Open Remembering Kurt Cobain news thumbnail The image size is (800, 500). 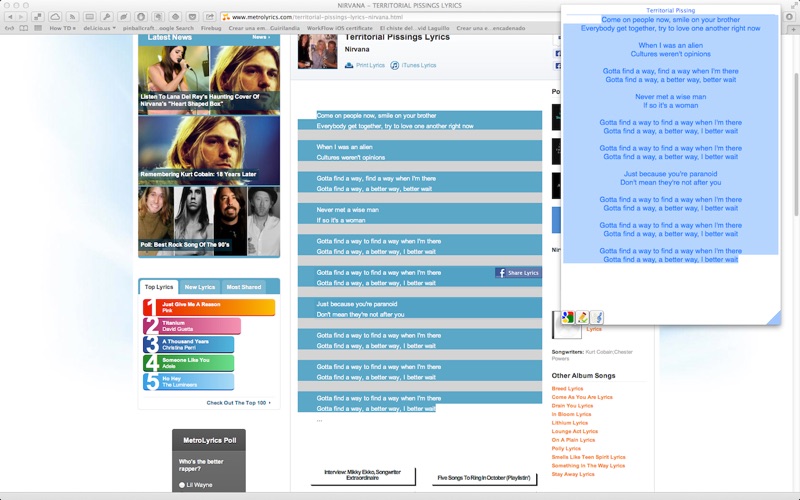(x=209, y=150)
